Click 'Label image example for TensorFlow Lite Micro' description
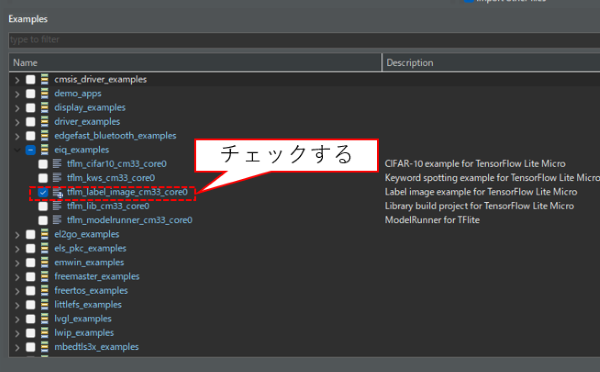 (x=481, y=192)
